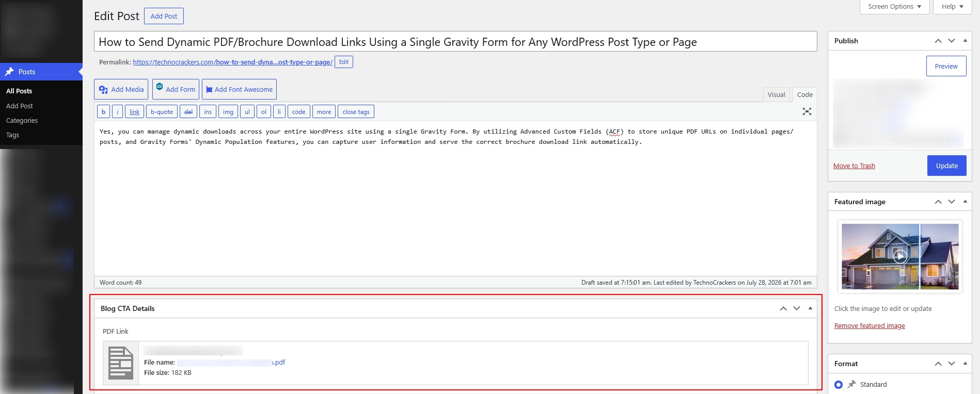Toggle distraction-free fullscreen editor icon
This screenshot has height=394, width=980.
807,111
